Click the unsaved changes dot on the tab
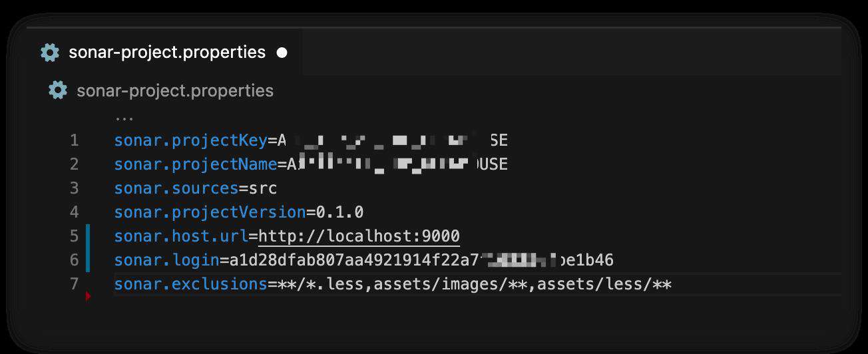Image resolution: width=868 pixels, height=354 pixels. [282, 53]
